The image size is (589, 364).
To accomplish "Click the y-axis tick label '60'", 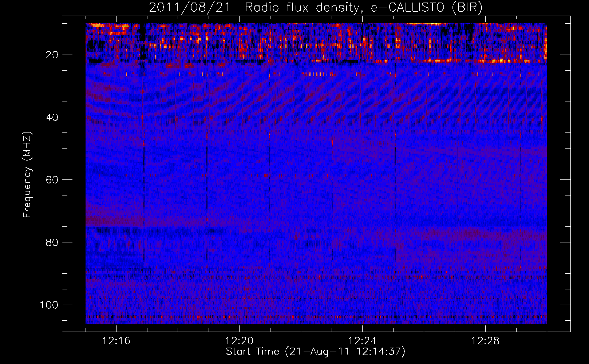I will [52, 180].
